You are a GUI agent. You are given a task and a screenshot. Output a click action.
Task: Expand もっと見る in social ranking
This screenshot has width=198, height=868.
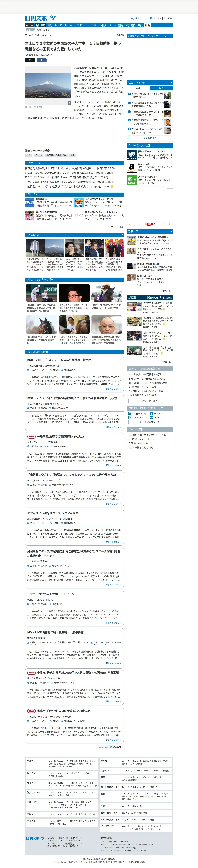(x=150, y=137)
